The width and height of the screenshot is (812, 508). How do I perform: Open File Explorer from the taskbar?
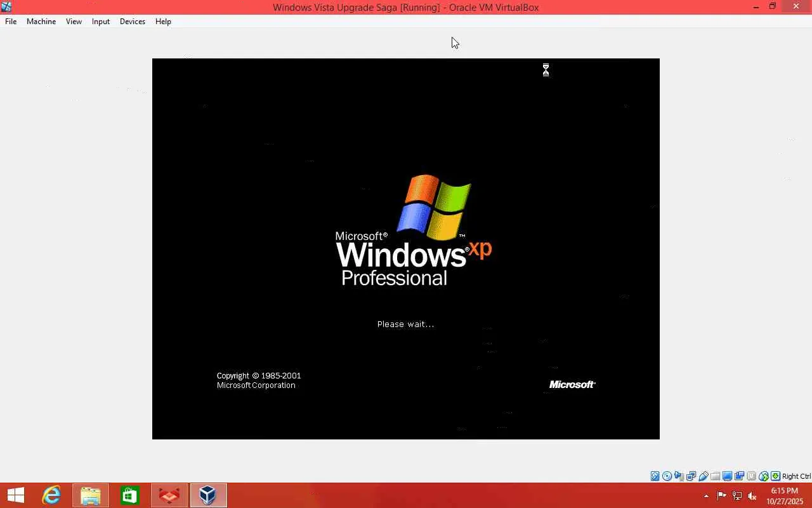pos(91,495)
